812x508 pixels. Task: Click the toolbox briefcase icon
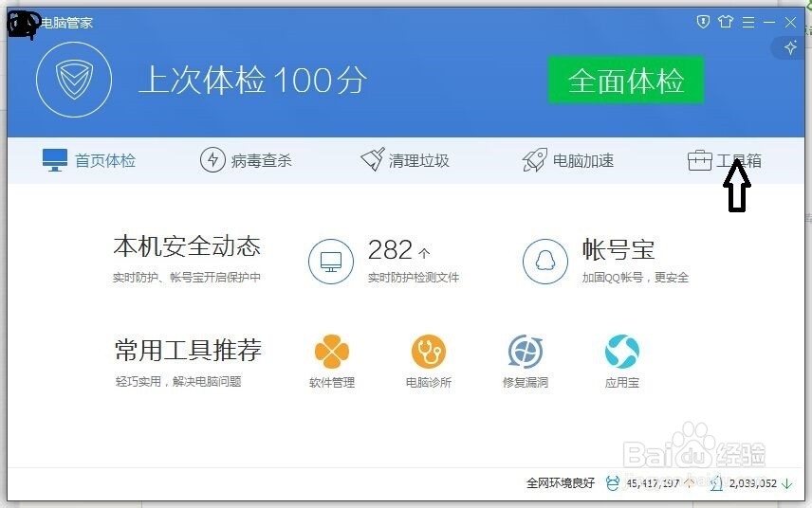[700, 160]
